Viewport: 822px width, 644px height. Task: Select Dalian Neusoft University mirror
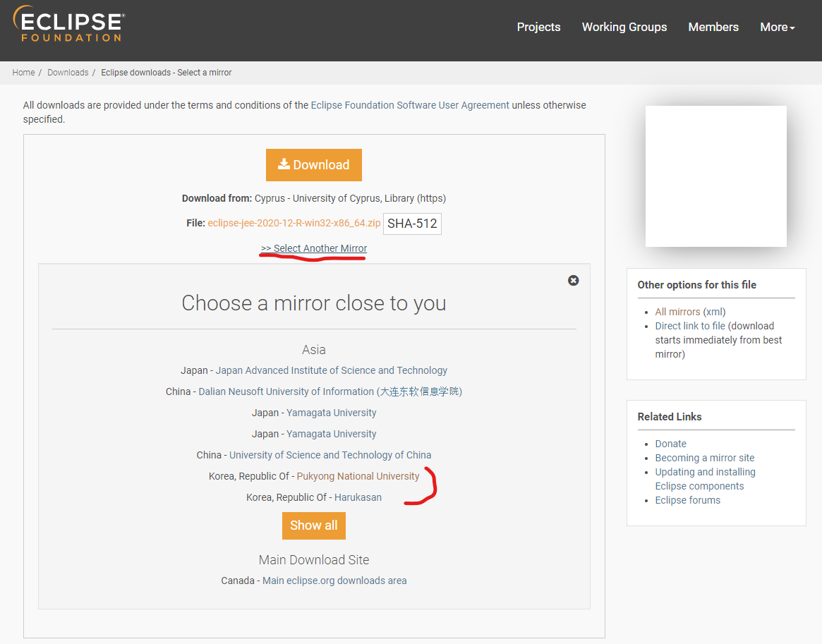click(330, 391)
